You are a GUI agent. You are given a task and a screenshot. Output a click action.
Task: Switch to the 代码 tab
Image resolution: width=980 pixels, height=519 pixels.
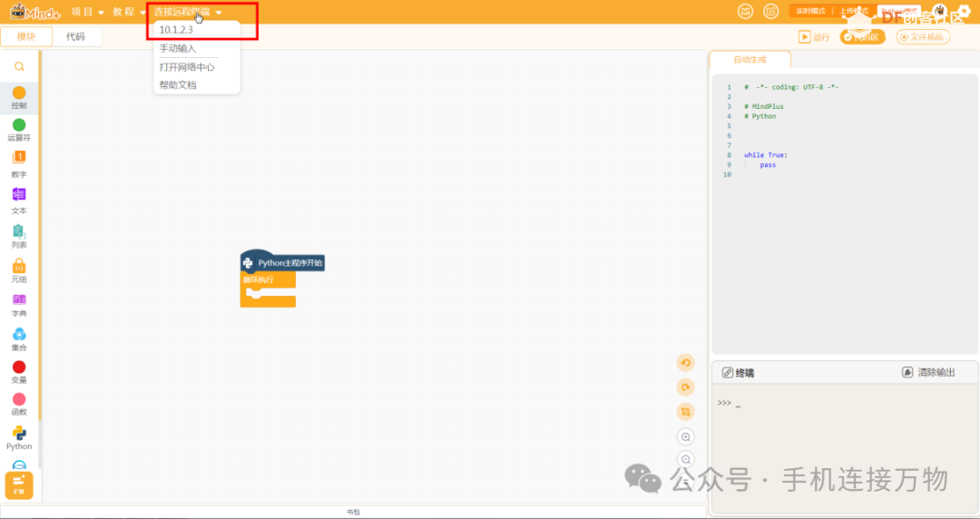(75, 37)
